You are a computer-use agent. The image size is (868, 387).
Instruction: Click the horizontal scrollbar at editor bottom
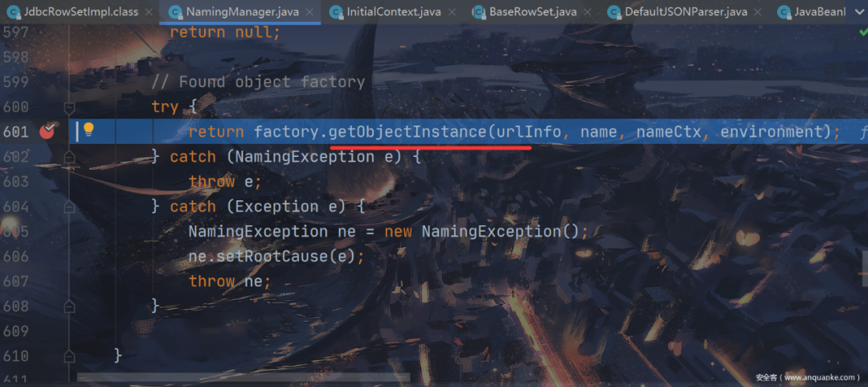coord(244,377)
